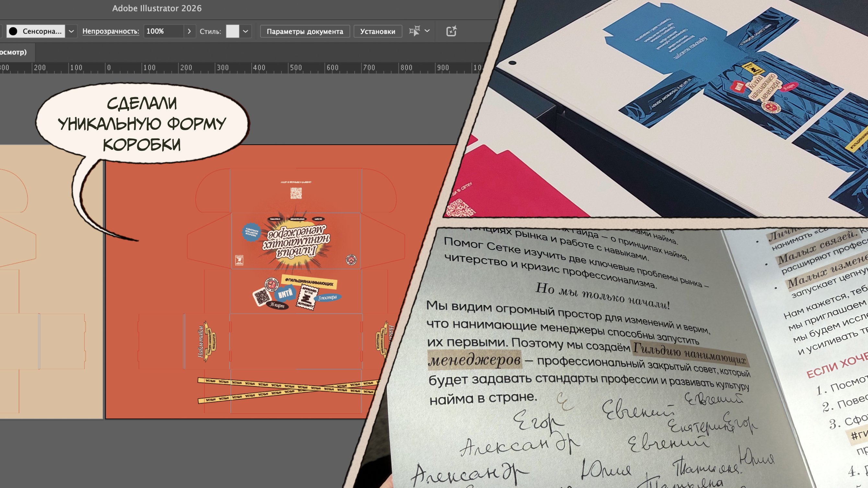Select the APPROVED stamp graphic

(x=307, y=296)
